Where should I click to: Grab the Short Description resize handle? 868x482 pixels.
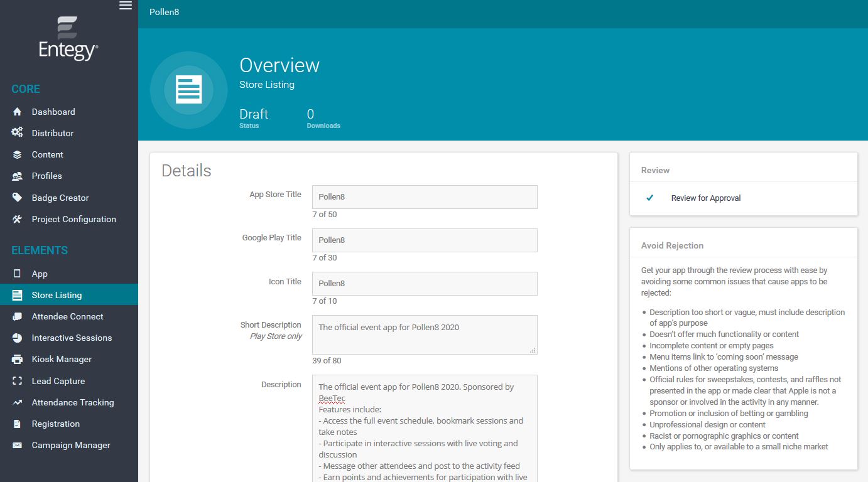click(533, 350)
